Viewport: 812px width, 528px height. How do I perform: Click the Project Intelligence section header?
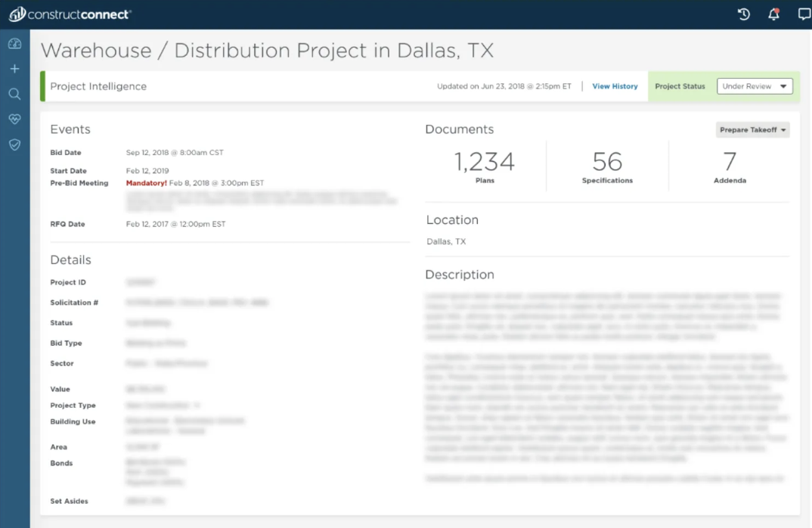click(x=98, y=86)
